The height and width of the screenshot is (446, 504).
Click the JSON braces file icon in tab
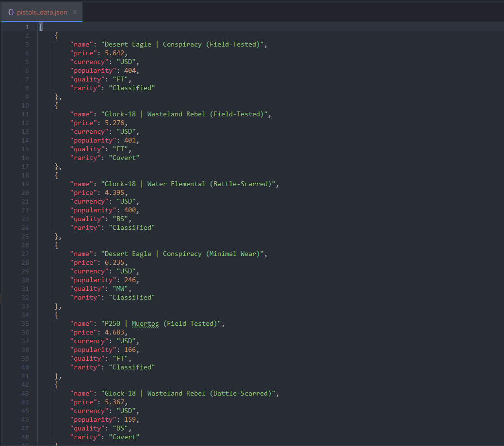point(11,12)
